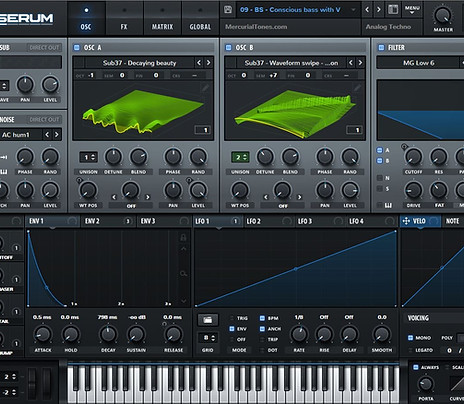Select previous OSC B wavetable
This screenshot has height=404, width=464.
click(x=351, y=62)
